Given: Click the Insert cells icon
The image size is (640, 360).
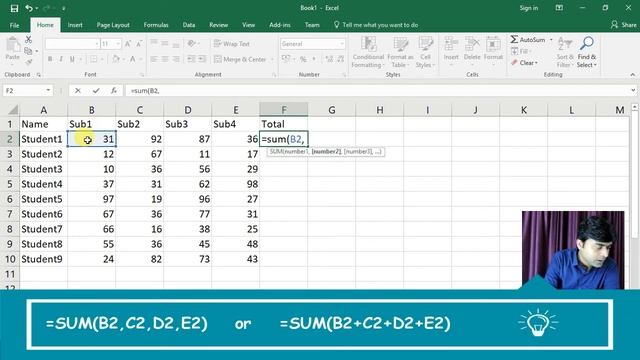Looking at the screenshot, I should 451,44.
